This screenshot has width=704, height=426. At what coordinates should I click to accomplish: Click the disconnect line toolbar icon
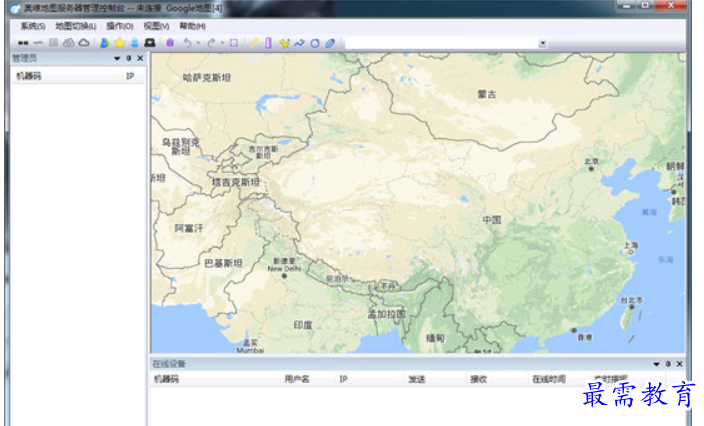click(39, 43)
